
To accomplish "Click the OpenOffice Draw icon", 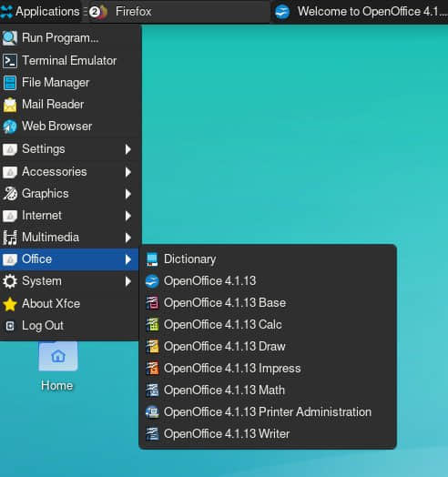I will [x=152, y=347].
